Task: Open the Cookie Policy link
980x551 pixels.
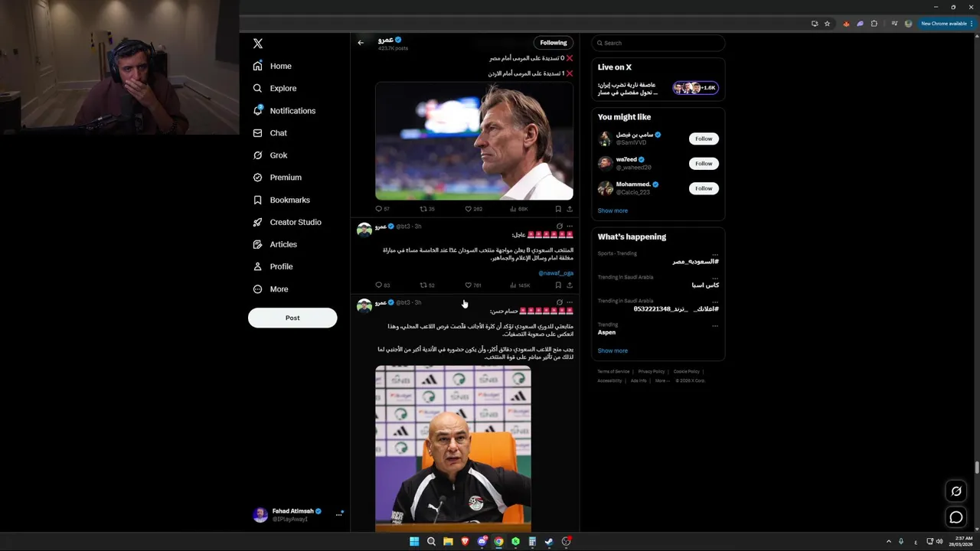Action: 687,371
